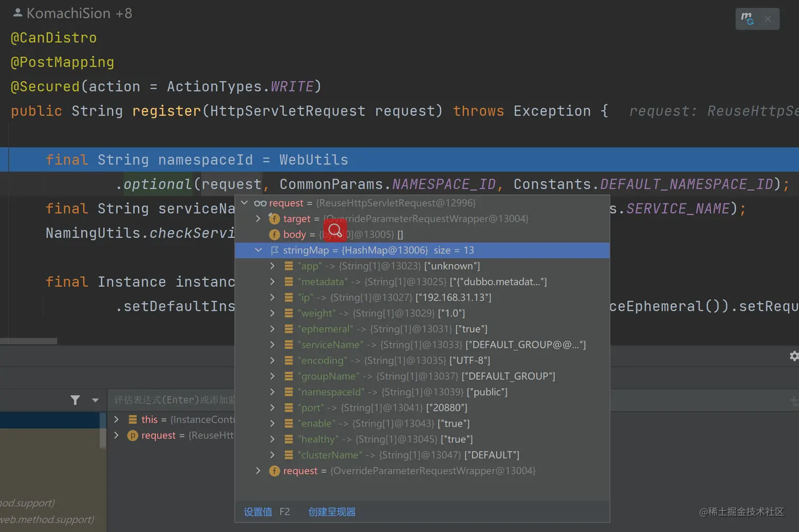The height and width of the screenshot is (532, 799).
Task: Click the glasses watch icon beside request
Action: (260, 203)
